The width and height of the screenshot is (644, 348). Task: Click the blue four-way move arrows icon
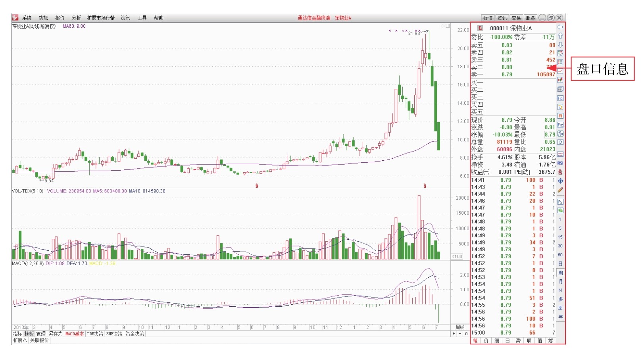click(x=560, y=181)
